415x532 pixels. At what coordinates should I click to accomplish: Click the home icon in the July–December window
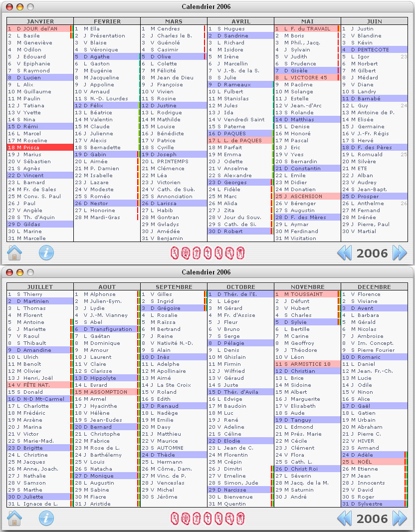(14, 519)
